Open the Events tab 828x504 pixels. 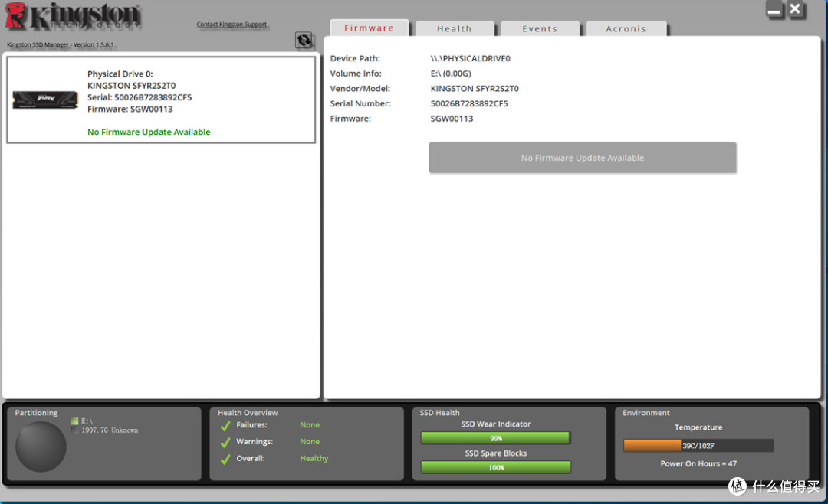(x=540, y=28)
